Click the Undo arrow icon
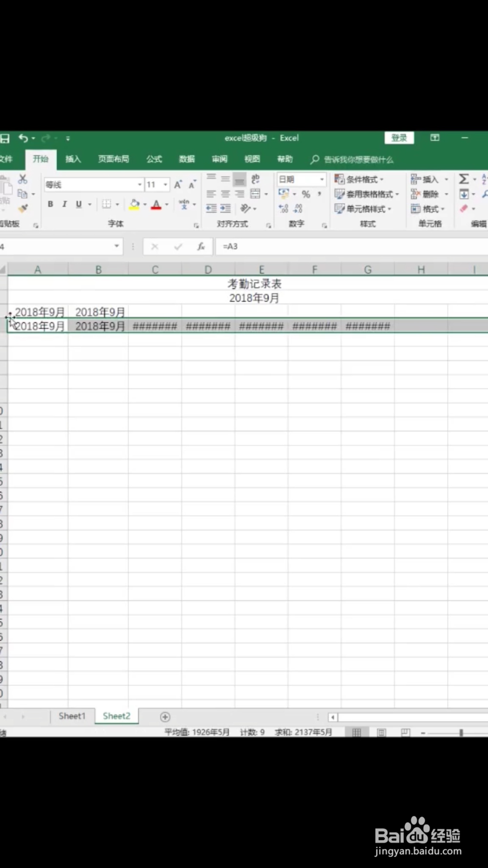 (x=23, y=138)
